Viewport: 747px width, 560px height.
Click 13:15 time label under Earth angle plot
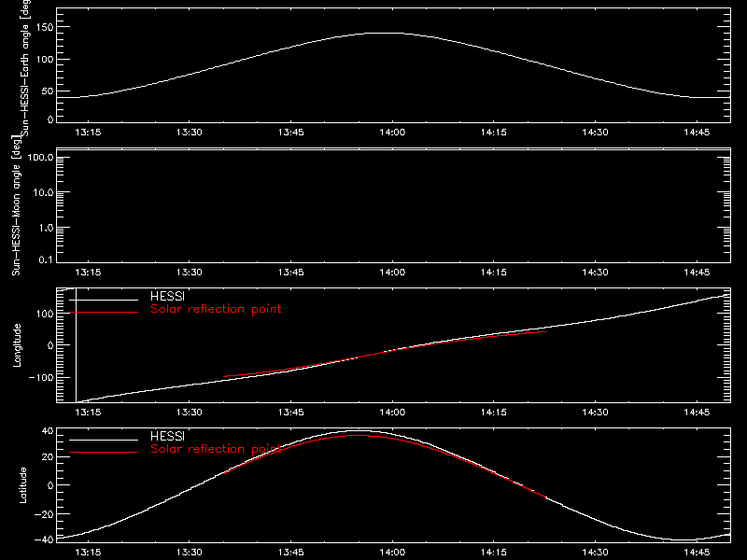(88, 133)
